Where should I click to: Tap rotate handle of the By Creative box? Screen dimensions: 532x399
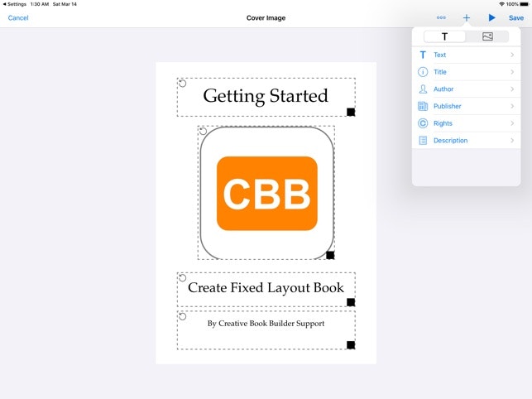point(183,316)
